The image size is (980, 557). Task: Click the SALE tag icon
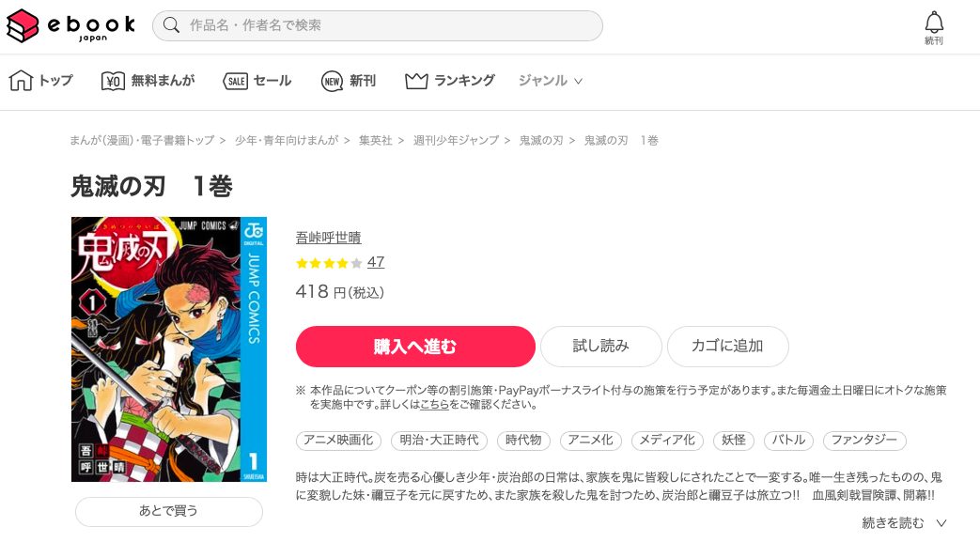236,82
